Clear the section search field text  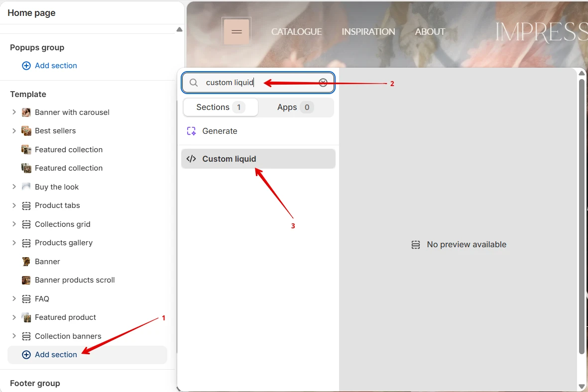323,83
